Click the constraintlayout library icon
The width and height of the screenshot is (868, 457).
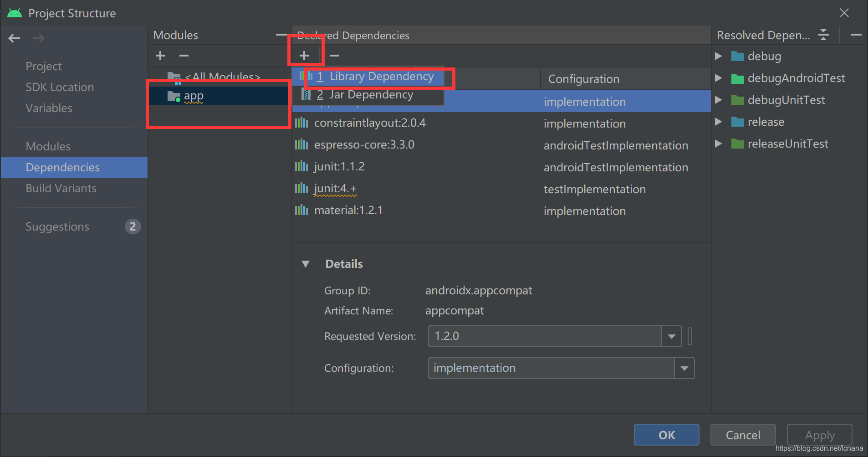click(x=301, y=123)
